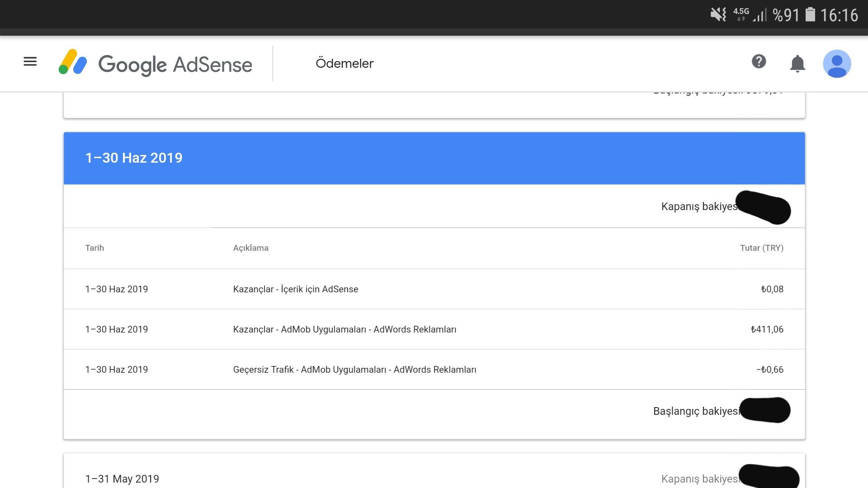Select the 'Geçersiz Trafik - AdMob Uygulamaları' description
This screenshot has height=488, width=868.
pyautogui.click(x=355, y=370)
